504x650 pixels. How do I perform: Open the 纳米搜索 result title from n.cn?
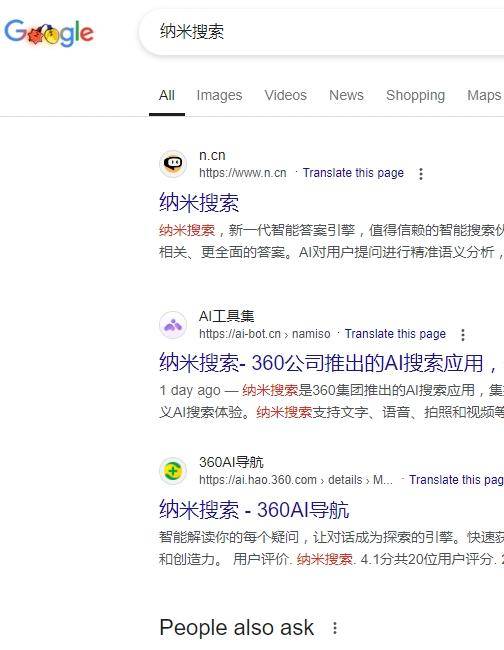[x=199, y=202]
